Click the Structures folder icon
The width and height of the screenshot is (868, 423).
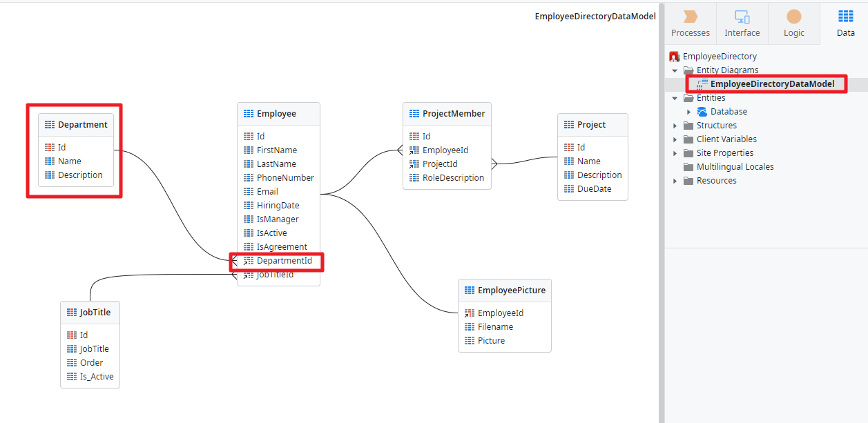[688, 126]
